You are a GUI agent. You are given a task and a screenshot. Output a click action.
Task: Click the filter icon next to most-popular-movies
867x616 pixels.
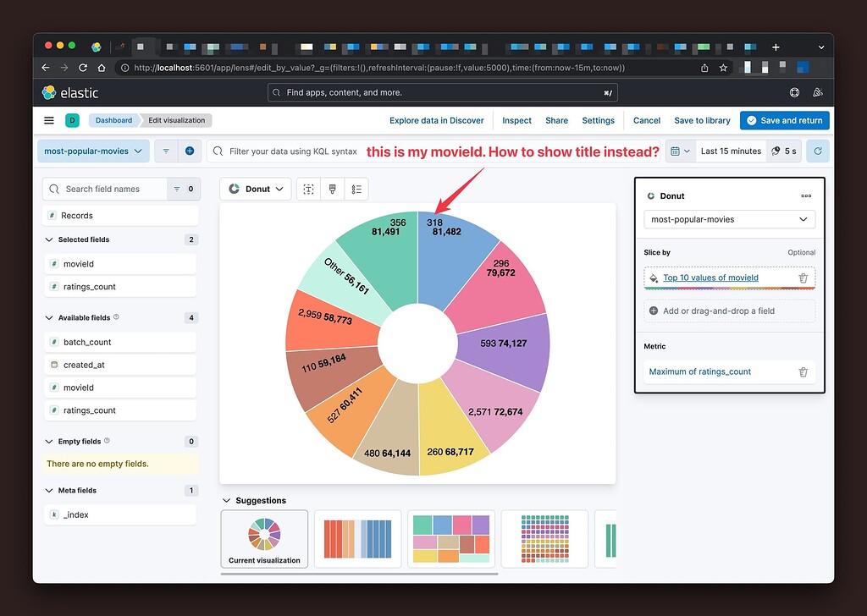click(x=164, y=151)
